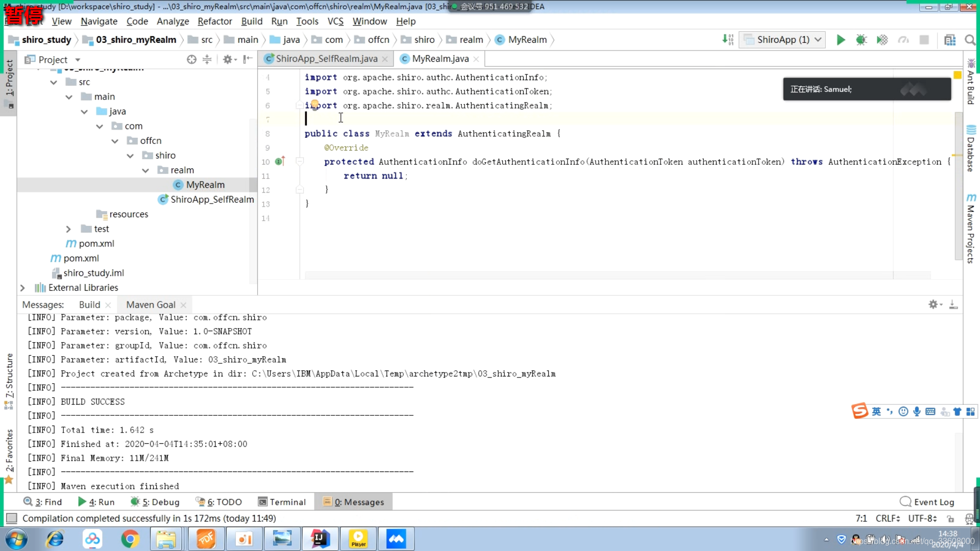Image resolution: width=980 pixels, height=551 pixels.
Task: Click the override gutter icon on line 10
Action: (279, 161)
